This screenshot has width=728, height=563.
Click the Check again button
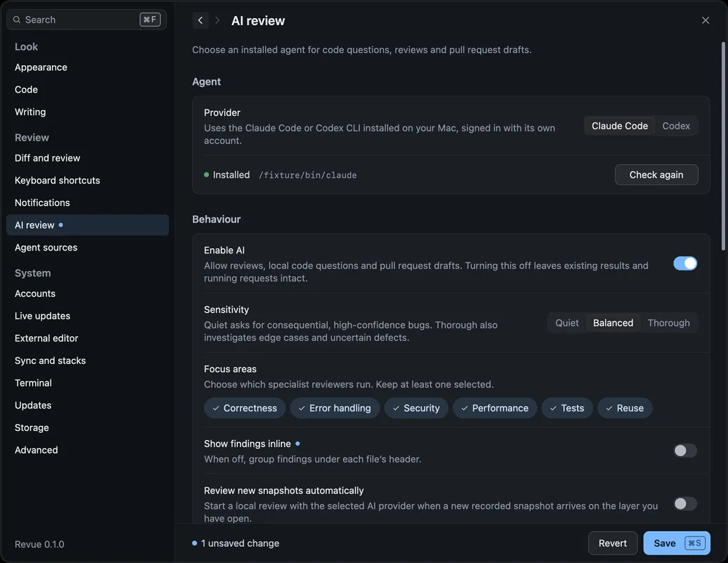656,175
